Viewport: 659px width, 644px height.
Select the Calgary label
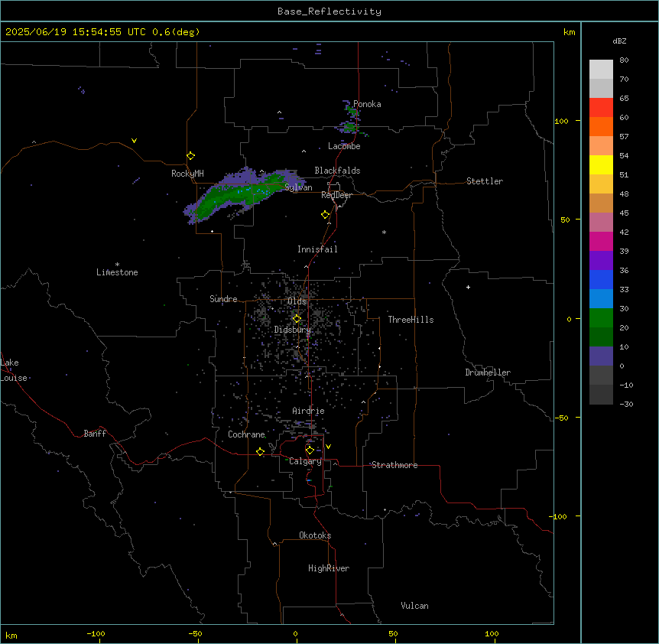click(x=305, y=461)
